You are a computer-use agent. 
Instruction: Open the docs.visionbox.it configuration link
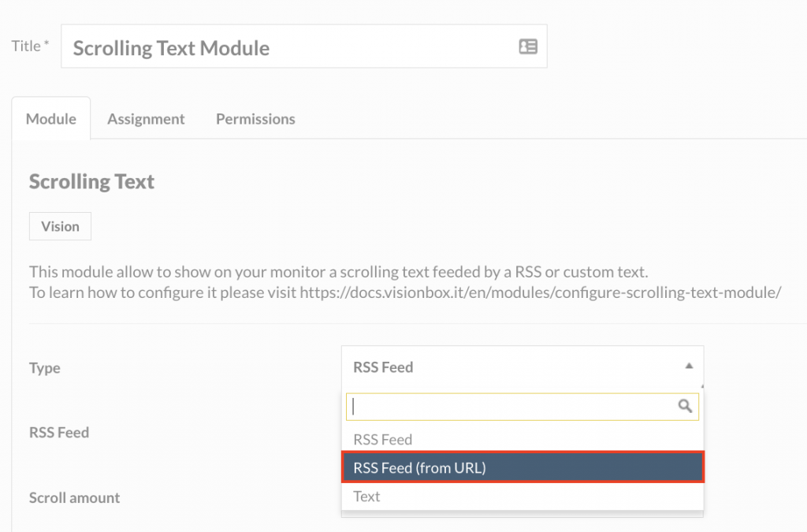click(x=541, y=292)
